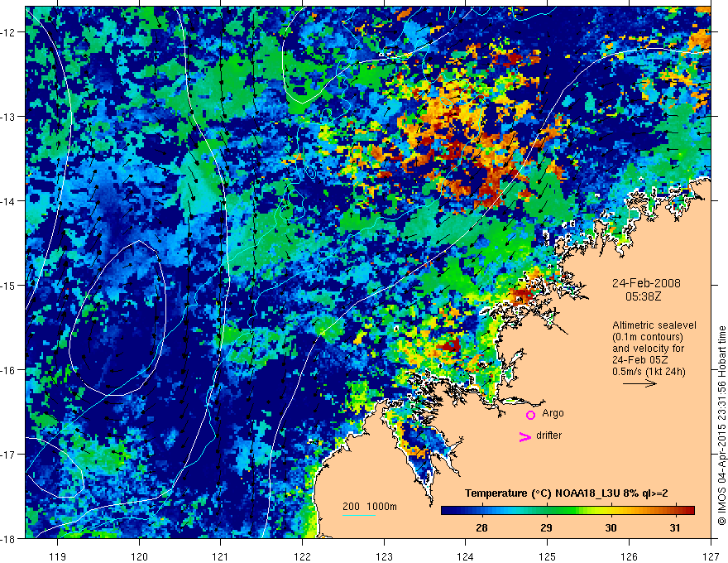The image size is (728, 563).
Task: Click the longitude 126 axis label
Action: point(629,556)
